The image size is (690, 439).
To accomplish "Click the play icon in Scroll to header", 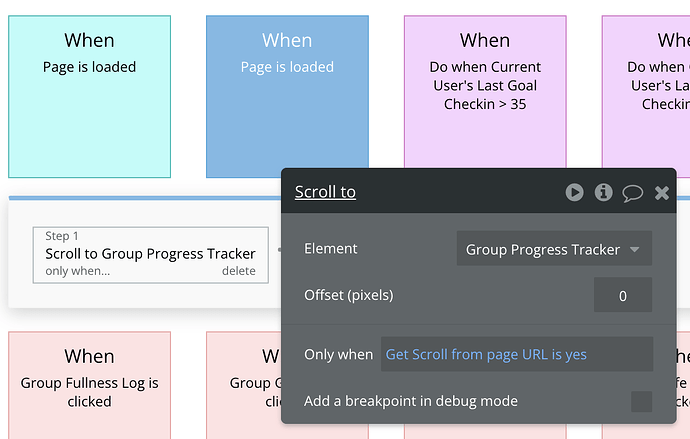I will (574, 192).
